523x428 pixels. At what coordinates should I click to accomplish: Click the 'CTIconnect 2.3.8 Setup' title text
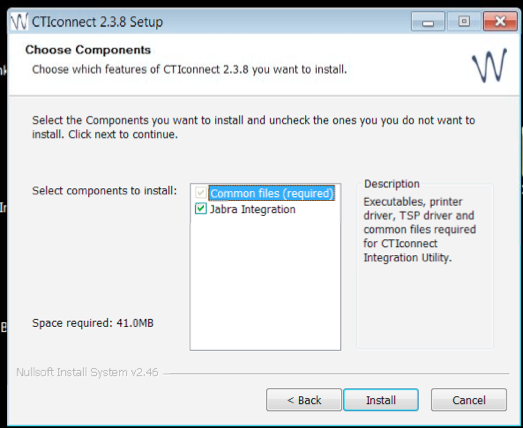(97, 22)
